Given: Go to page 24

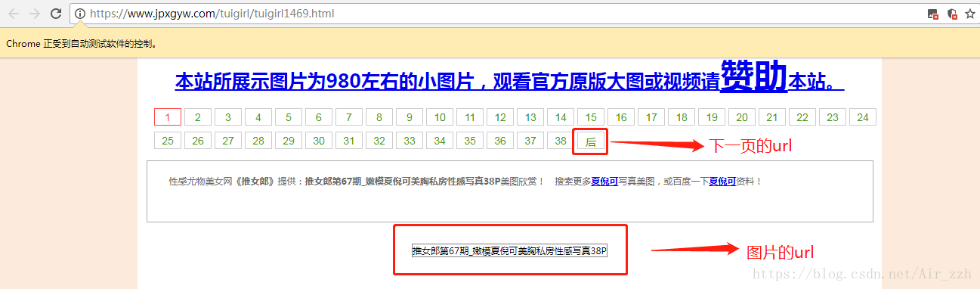Looking at the screenshot, I should [x=863, y=117].
